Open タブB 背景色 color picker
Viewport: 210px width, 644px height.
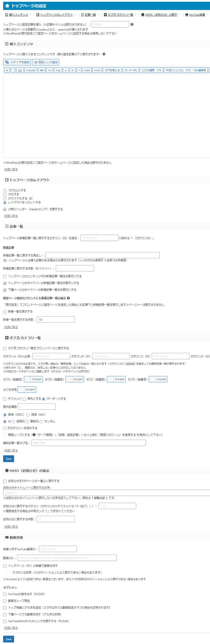tap(75, 379)
